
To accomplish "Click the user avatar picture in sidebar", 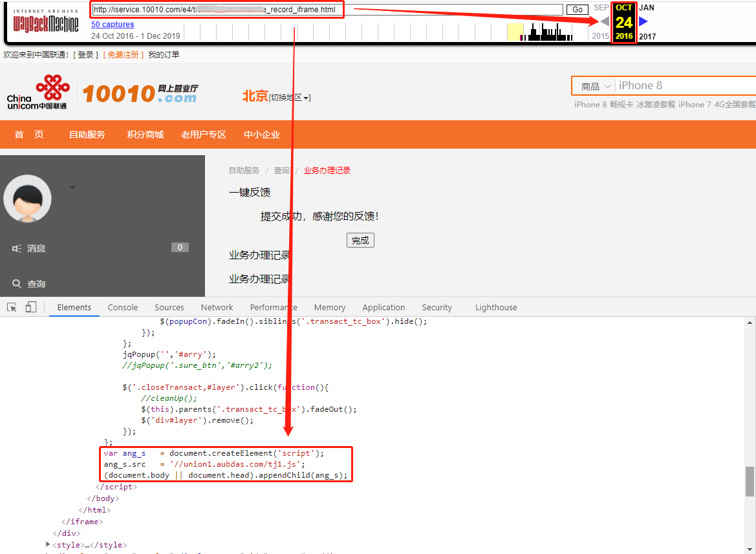I will 27,198.
